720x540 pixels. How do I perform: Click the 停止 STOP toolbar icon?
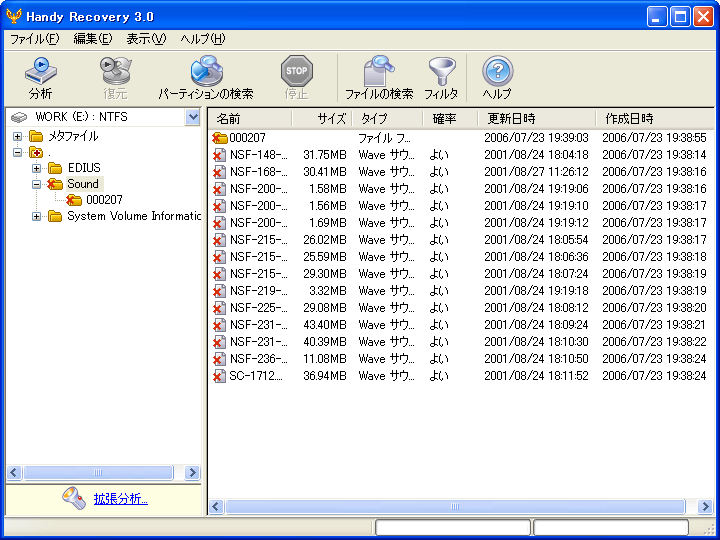pyautogui.click(x=297, y=71)
